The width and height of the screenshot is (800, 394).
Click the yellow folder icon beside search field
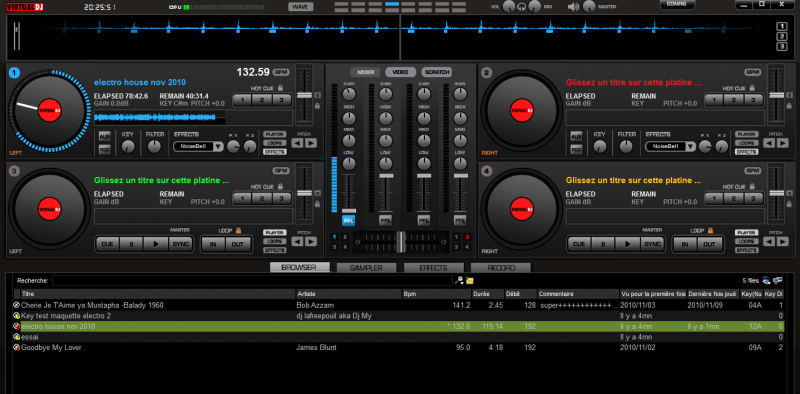tap(469, 280)
